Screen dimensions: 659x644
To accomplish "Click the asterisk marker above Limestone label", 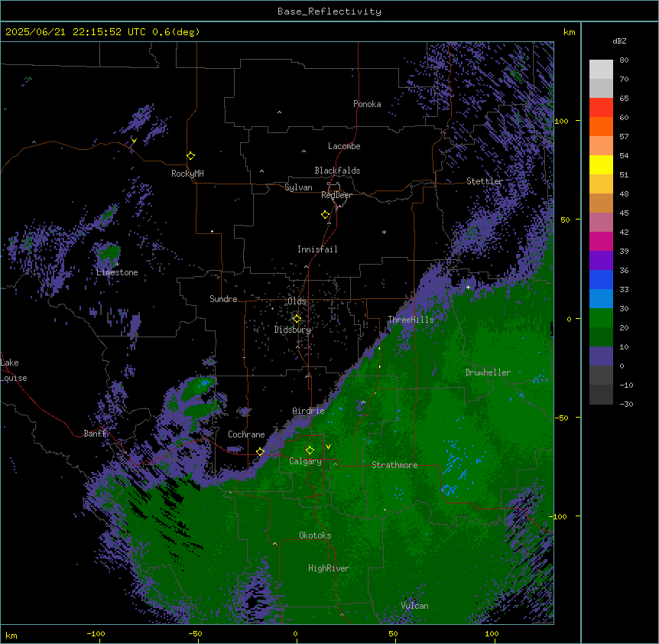I will 117,265.
